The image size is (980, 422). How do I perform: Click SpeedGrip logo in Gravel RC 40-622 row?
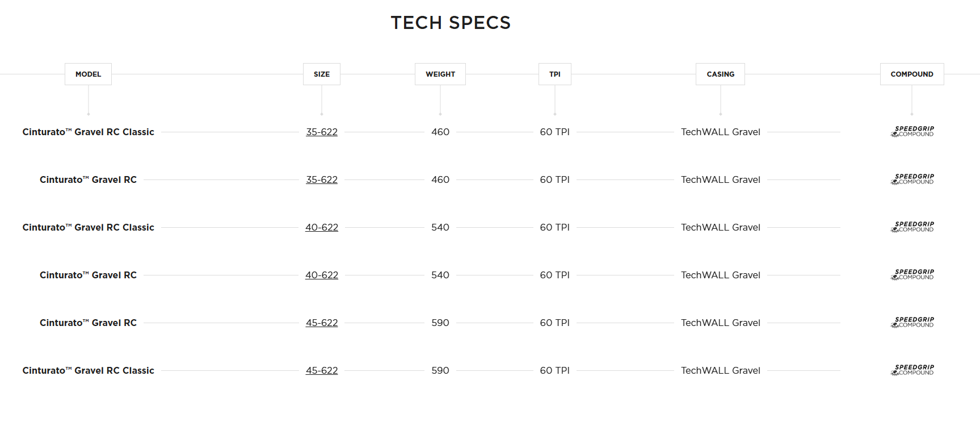(912, 275)
